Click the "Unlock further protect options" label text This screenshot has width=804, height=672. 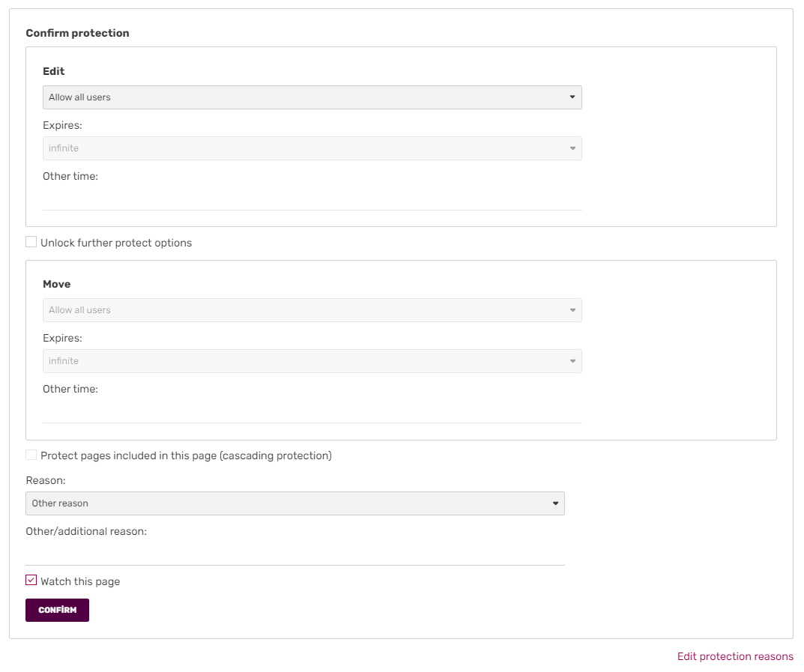click(x=116, y=243)
